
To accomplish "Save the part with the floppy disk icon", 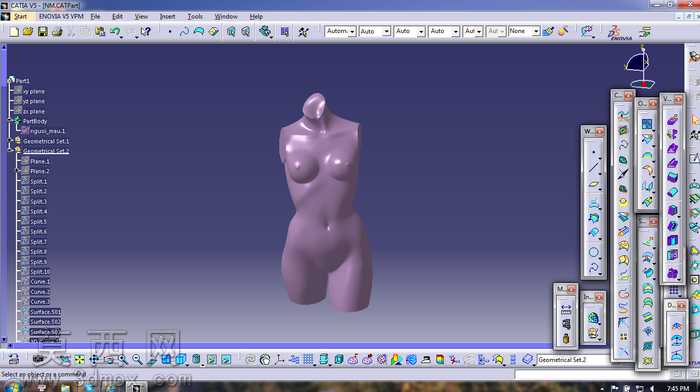I will pos(42,32).
